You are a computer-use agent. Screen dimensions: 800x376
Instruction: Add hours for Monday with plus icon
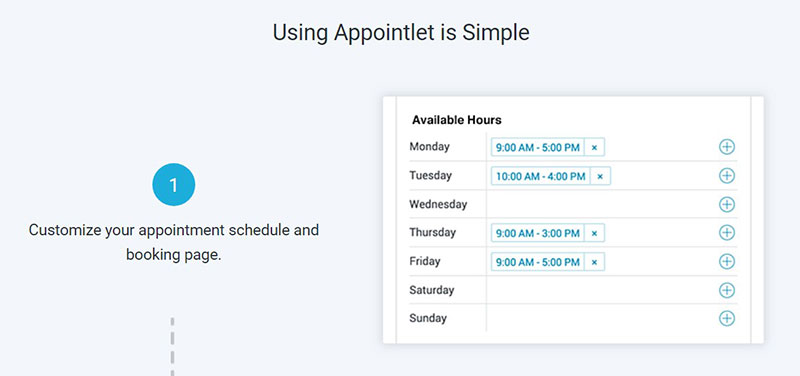727,147
